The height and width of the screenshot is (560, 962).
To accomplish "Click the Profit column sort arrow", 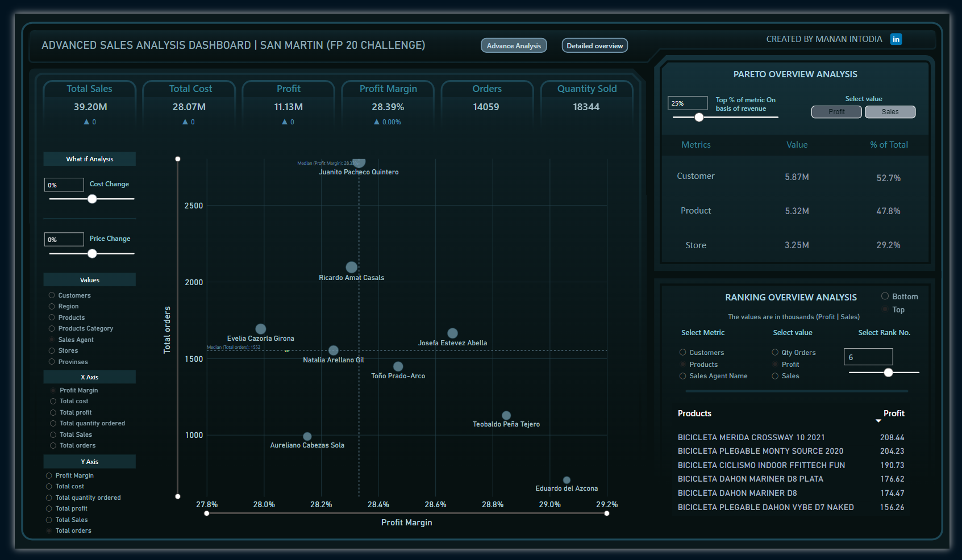I will 878,421.
